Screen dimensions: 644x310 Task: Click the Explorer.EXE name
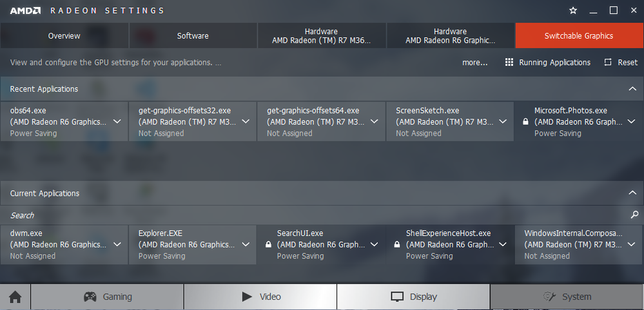pyautogui.click(x=160, y=233)
